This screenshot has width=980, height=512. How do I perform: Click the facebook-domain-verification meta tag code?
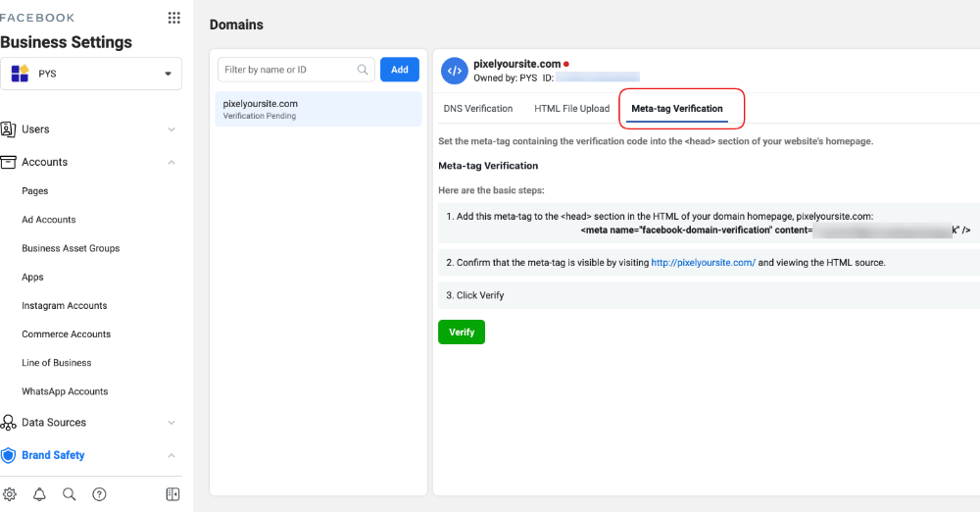click(775, 230)
